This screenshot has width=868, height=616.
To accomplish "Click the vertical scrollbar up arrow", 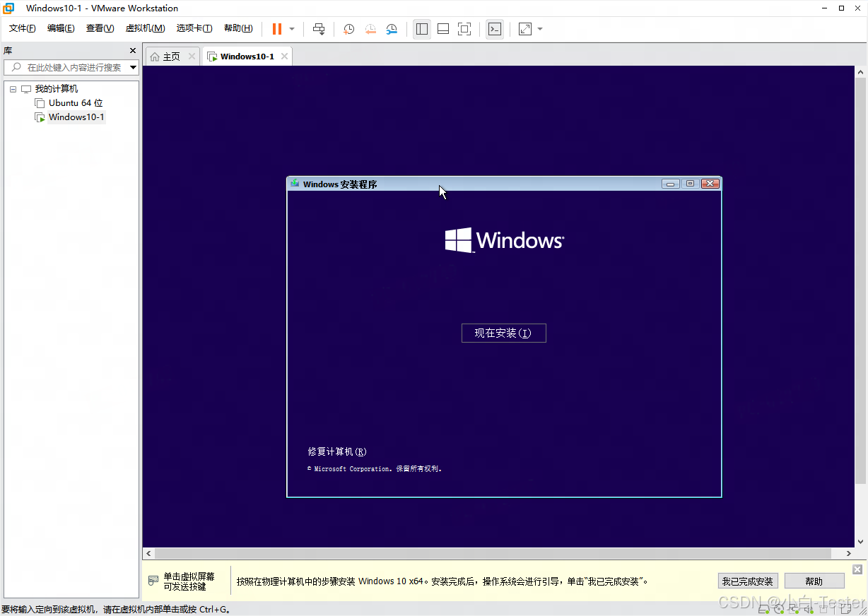I will click(x=861, y=72).
